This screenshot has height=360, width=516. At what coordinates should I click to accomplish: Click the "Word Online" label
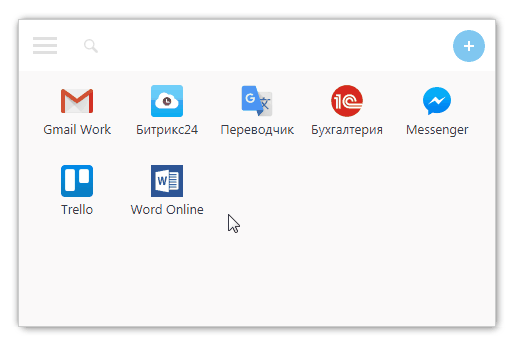pos(167,210)
